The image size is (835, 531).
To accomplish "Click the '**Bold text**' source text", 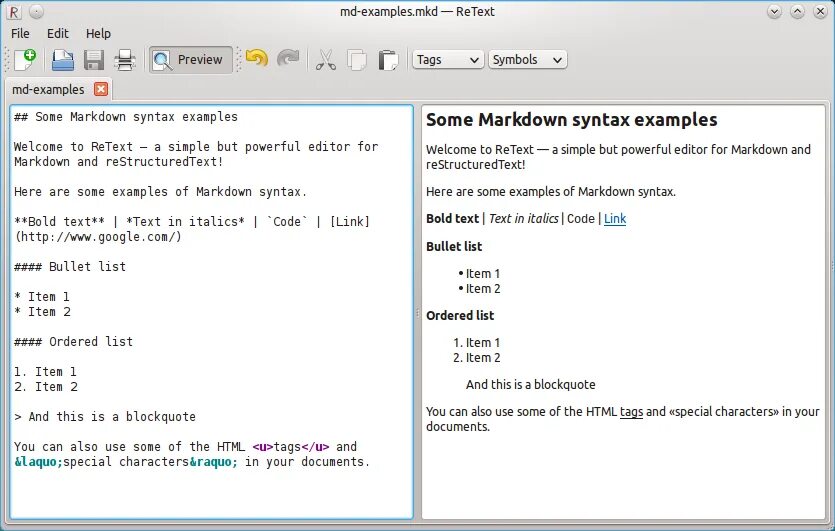I will pyautogui.click(x=59, y=221).
